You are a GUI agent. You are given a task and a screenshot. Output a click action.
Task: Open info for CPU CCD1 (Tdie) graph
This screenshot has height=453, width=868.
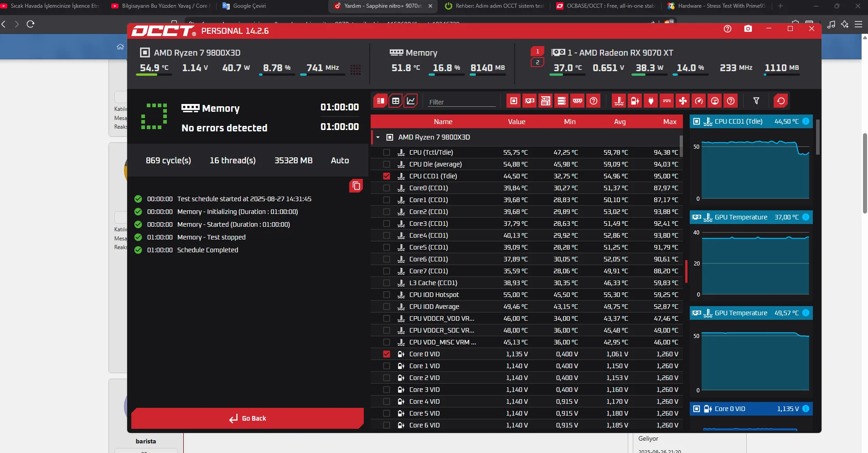806,121
